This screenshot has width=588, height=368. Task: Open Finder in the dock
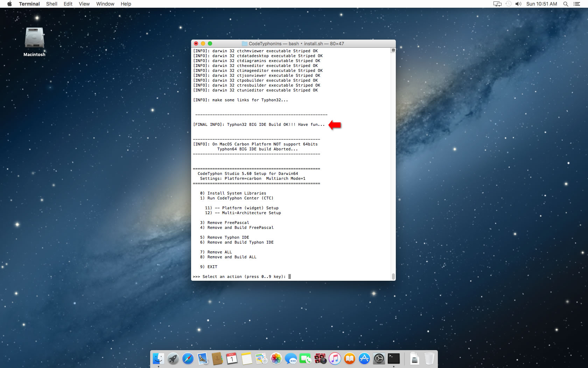(159, 359)
